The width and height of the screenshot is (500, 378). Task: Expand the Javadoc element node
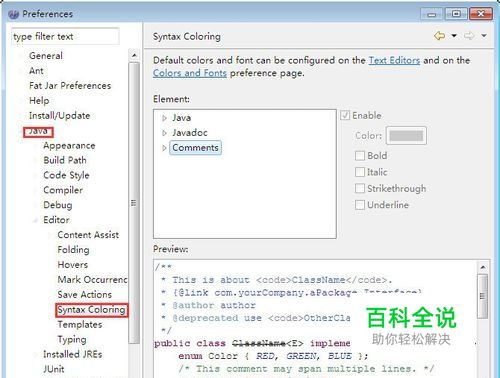click(164, 133)
